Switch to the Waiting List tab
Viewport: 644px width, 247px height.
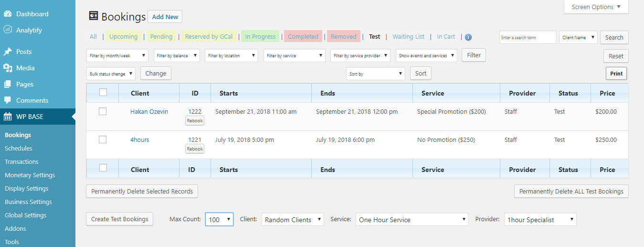tap(408, 36)
